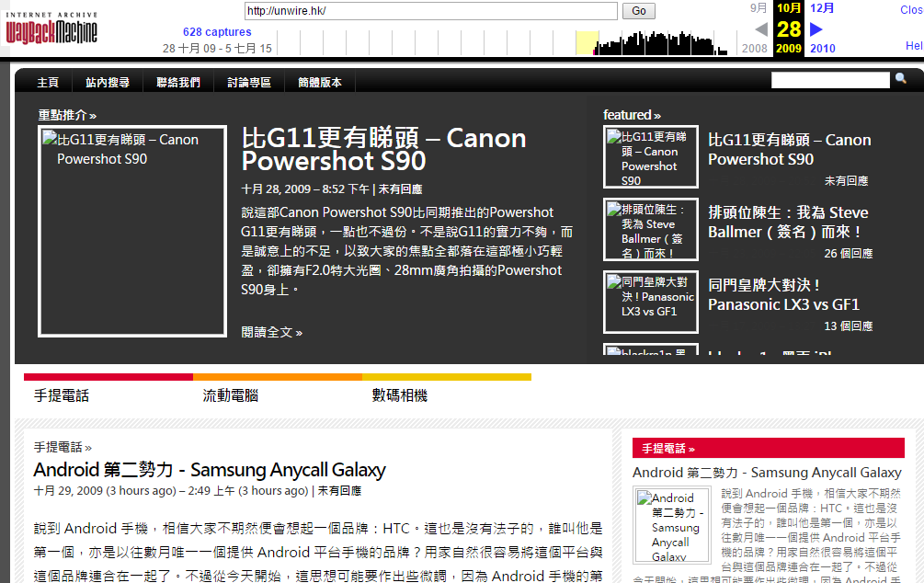Click the Wayback Machine logo
Screen dimensions: 924x583
click(x=51, y=28)
